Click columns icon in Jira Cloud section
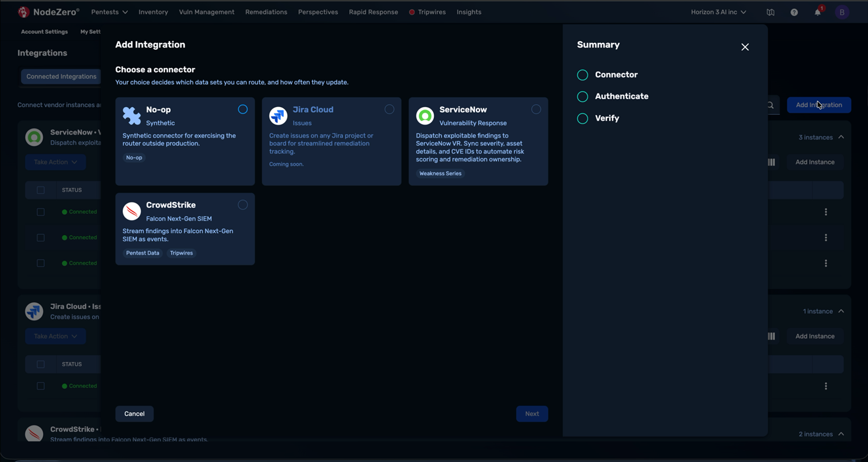This screenshot has height=462, width=868. (771, 336)
